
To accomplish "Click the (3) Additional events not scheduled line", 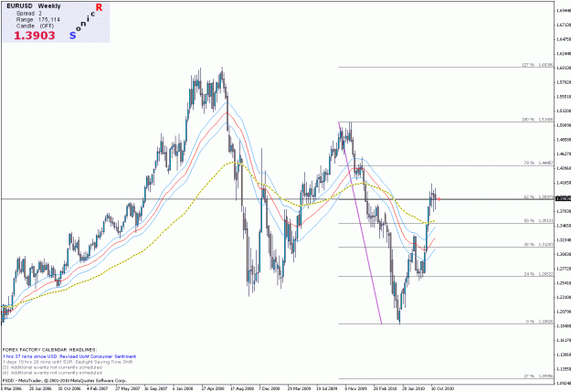I will click(52, 367).
